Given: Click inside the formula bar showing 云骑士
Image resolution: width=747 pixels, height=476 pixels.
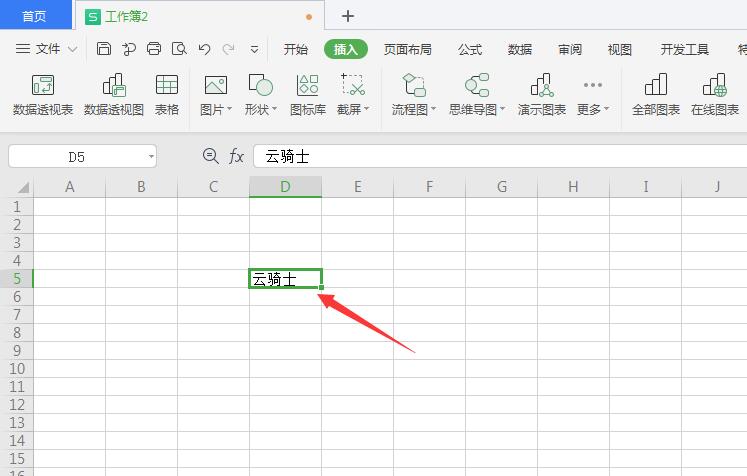Looking at the screenshot, I should [500, 156].
